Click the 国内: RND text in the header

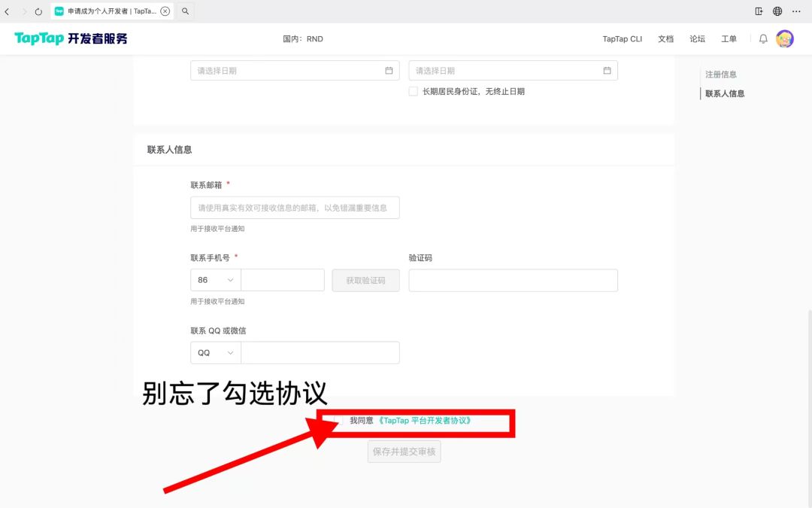coord(303,39)
